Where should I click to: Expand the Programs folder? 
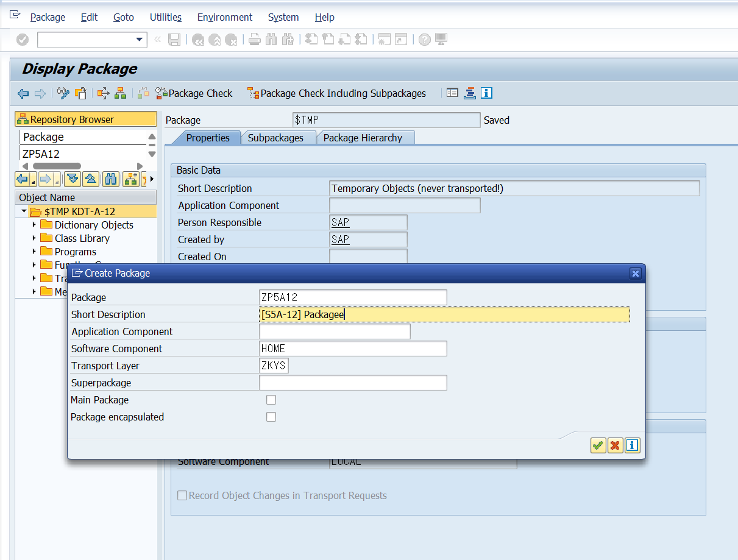(x=34, y=252)
